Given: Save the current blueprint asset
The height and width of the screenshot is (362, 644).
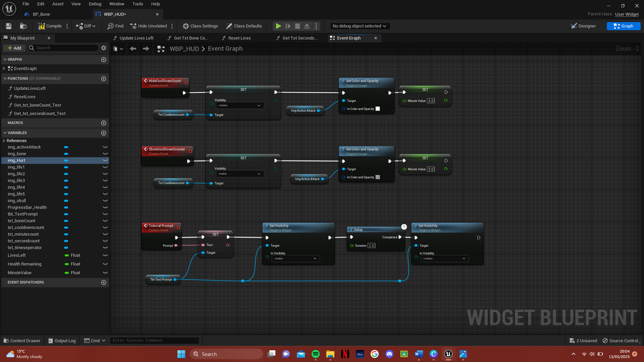Looking at the screenshot, I should [8, 26].
